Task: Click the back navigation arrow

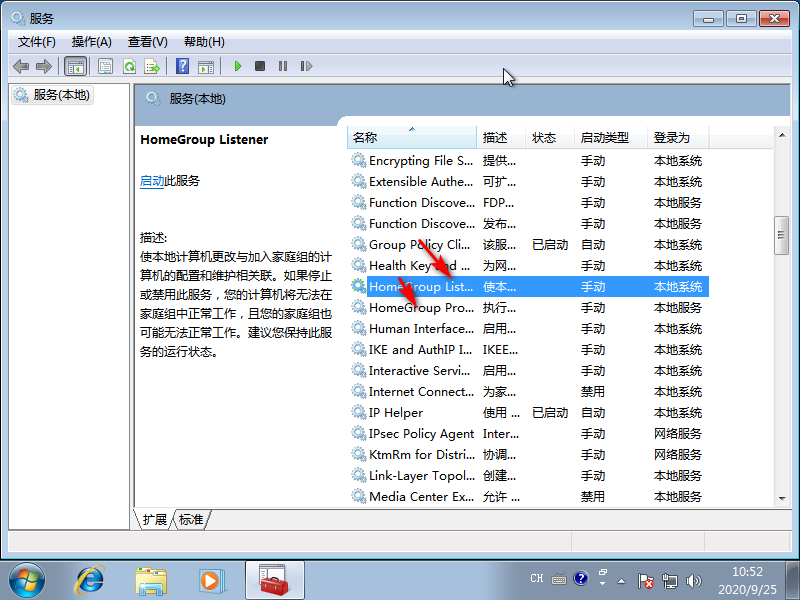Action: click(20, 66)
